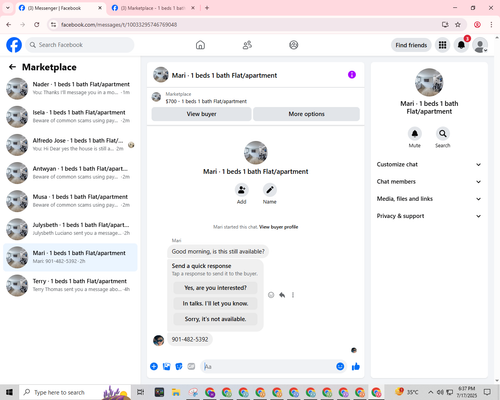The width and height of the screenshot is (500, 400).
Task: Reply to the message with arrow icon
Action: (x=282, y=295)
